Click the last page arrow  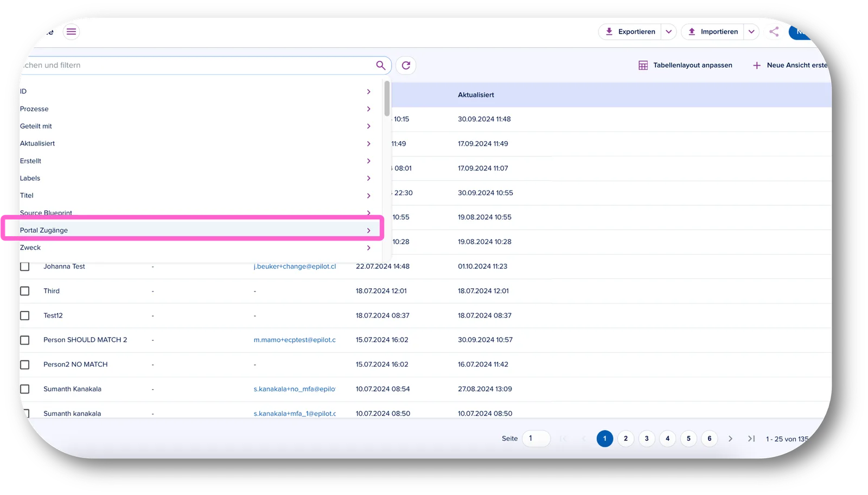[x=751, y=439]
